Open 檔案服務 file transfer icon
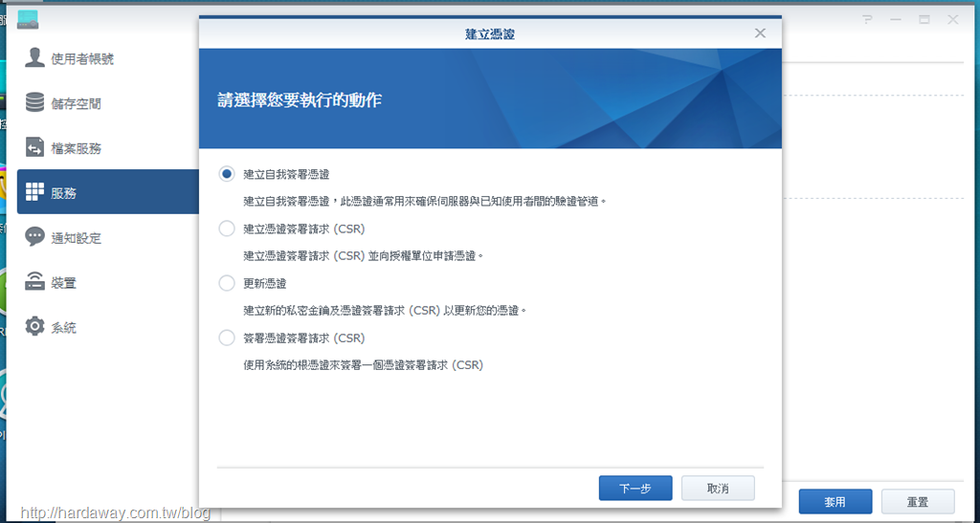This screenshot has width=980, height=523. pyautogui.click(x=34, y=148)
